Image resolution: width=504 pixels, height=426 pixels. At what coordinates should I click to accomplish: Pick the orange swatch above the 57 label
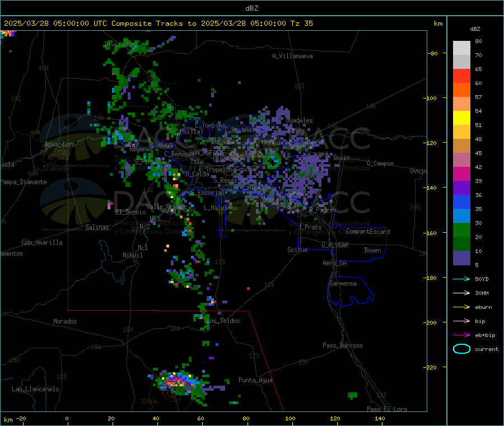pos(461,90)
